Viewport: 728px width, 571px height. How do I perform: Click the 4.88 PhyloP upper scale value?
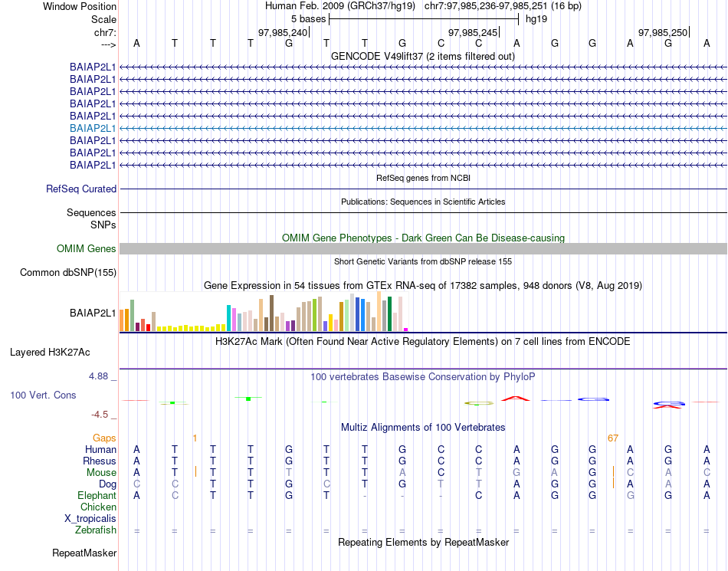pos(98,376)
